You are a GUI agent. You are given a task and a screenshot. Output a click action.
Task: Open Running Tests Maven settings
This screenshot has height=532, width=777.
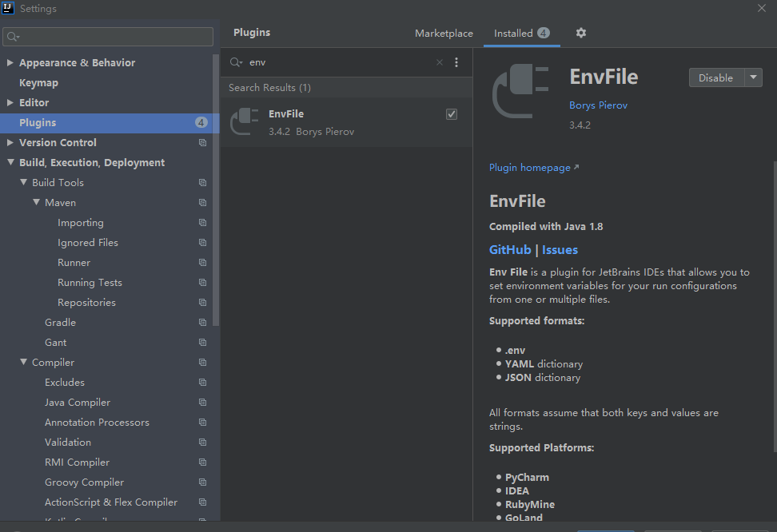pos(90,282)
